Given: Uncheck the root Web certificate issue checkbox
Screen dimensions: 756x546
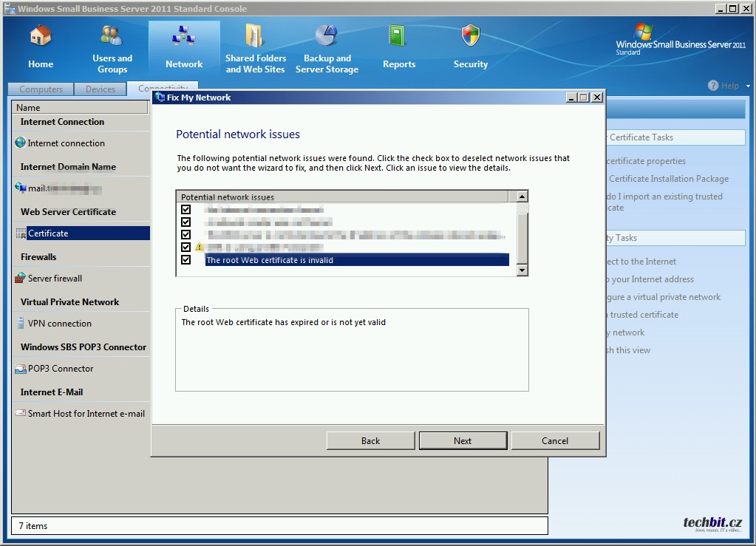Looking at the screenshot, I should pyautogui.click(x=186, y=260).
